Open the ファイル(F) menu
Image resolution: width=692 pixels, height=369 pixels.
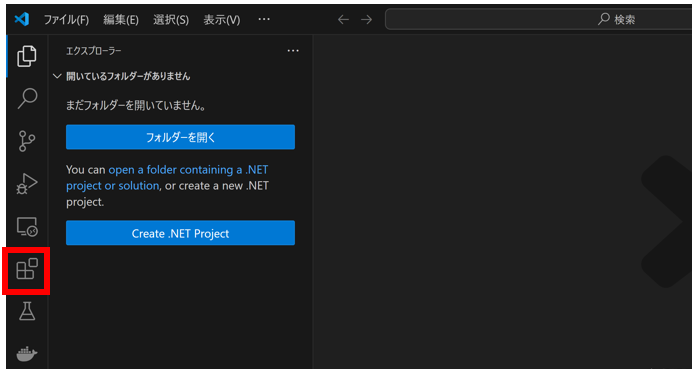point(66,20)
